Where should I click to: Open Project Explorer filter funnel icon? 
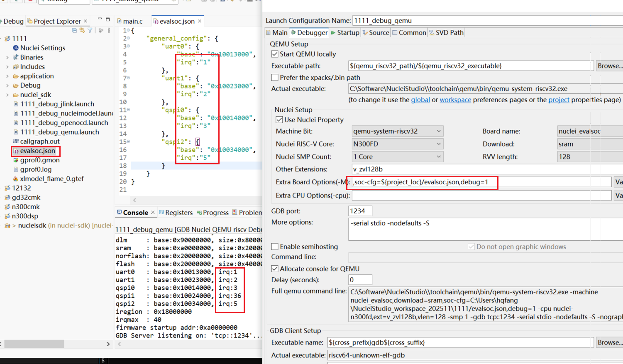(x=90, y=30)
